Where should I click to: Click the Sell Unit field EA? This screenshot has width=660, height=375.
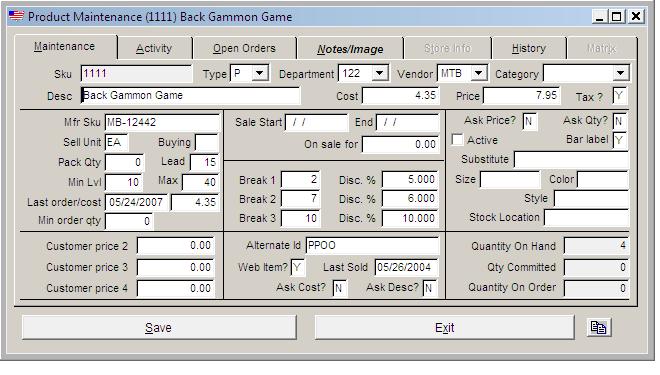coord(117,142)
